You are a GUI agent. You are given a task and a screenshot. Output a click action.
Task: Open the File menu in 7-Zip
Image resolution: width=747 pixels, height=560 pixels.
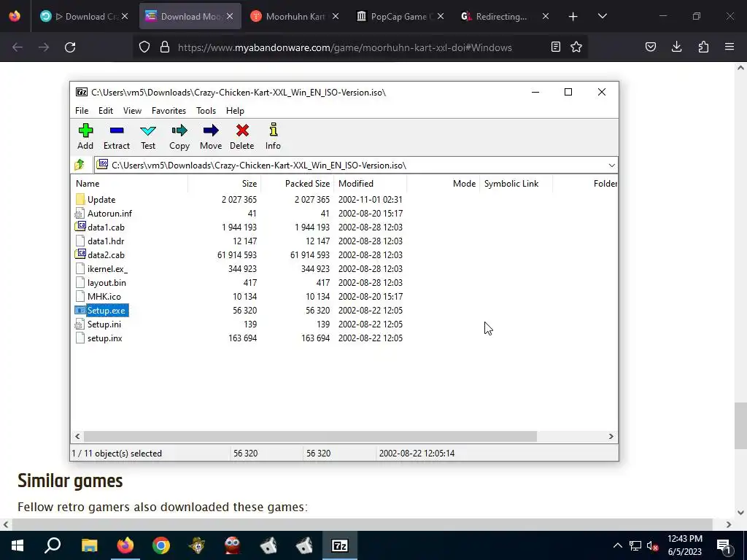click(x=82, y=111)
